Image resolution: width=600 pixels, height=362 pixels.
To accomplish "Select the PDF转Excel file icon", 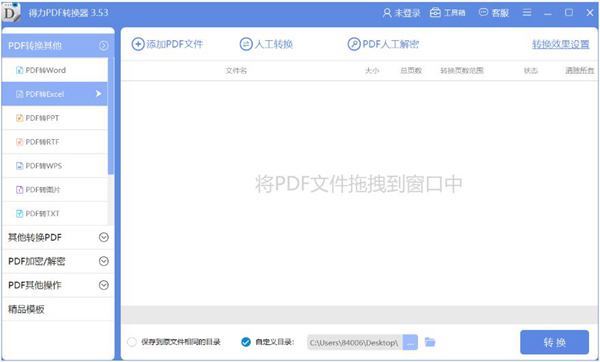I will [20, 94].
